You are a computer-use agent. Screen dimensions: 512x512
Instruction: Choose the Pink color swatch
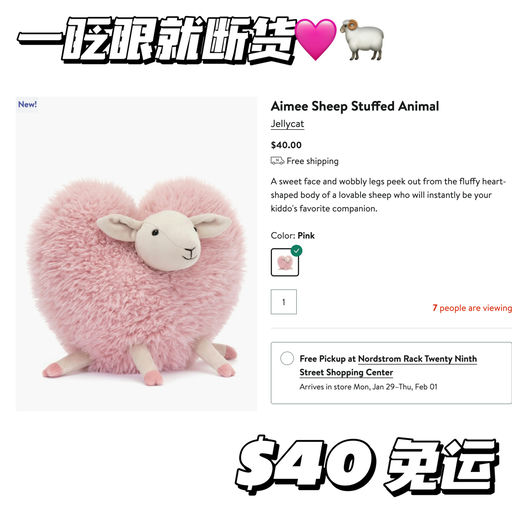click(x=285, y=262)
